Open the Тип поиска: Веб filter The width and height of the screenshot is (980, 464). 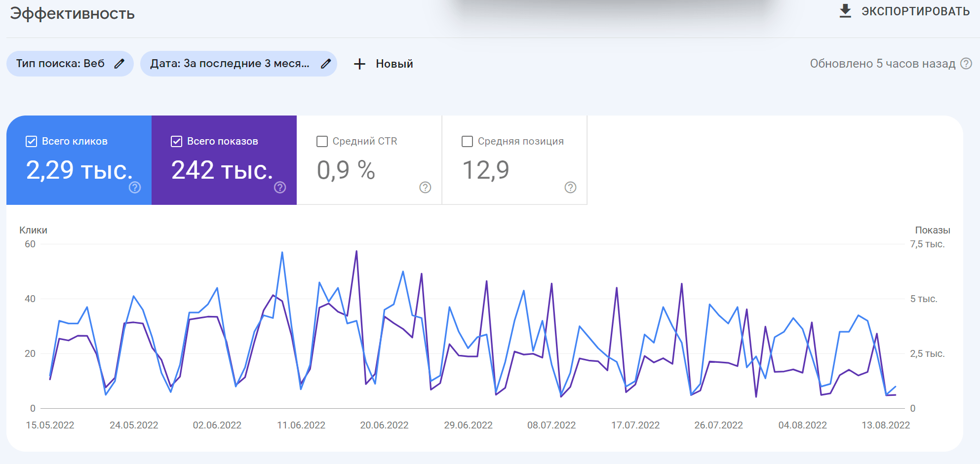click(60, 64)
